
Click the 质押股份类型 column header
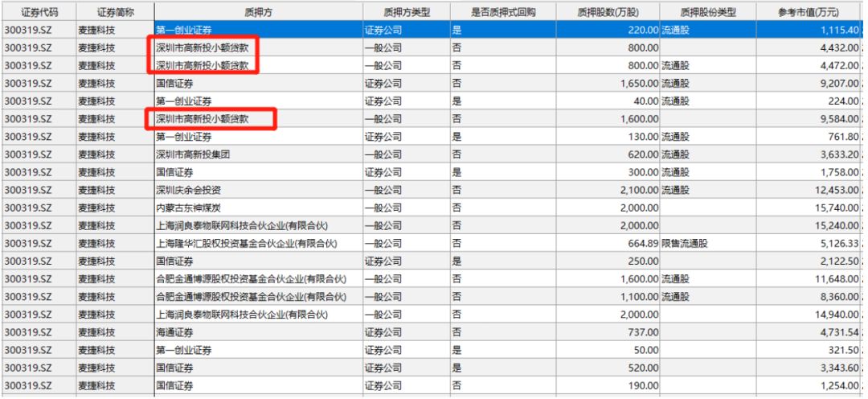click(707, 12)
